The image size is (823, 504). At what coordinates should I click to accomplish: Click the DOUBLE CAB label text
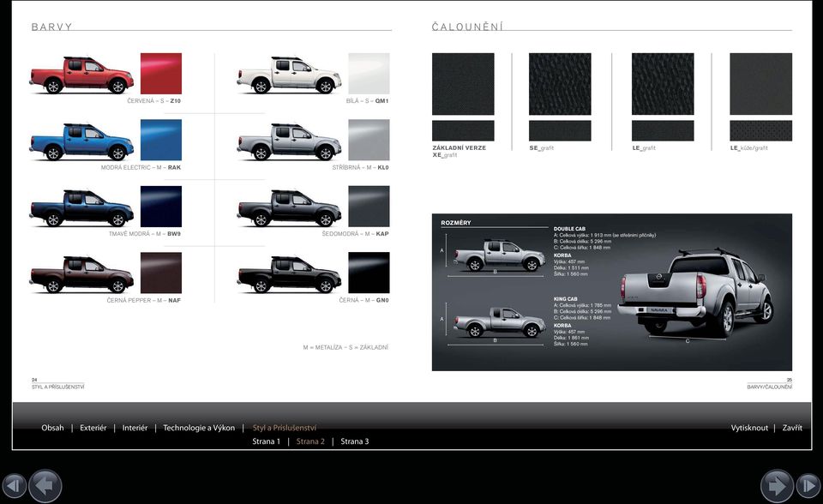569,229
